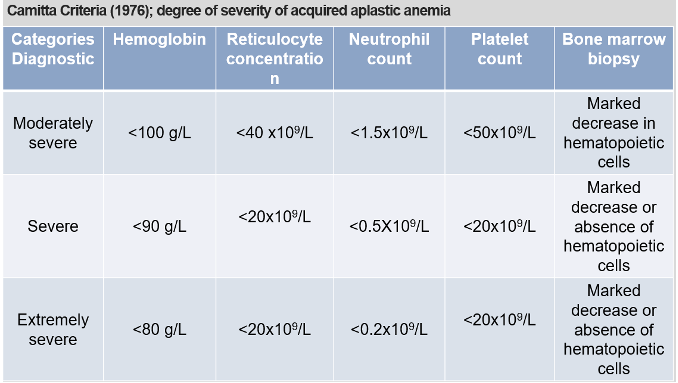The height and width of the screenshot is (383, 678).
Task: Click the Platelet count header cell
Action: coord(499,58)
